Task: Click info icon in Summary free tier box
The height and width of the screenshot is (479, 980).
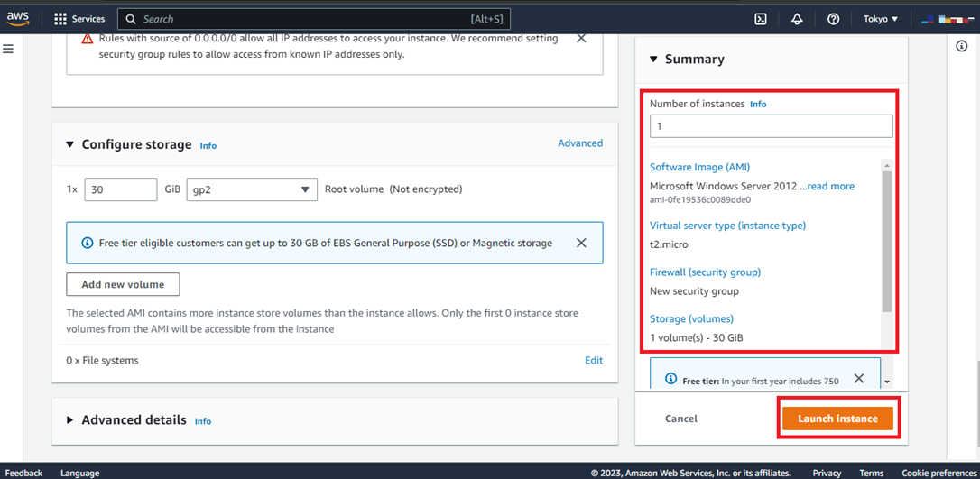Action: [670, 379]
